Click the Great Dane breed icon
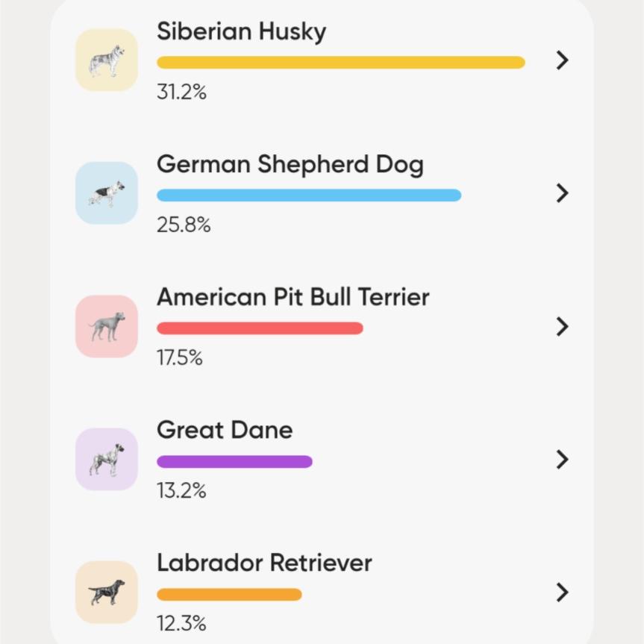The height and width of the screenshot is (644, 644). tap(107, 459)
